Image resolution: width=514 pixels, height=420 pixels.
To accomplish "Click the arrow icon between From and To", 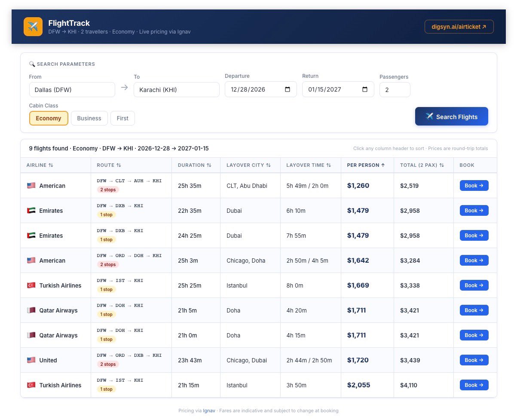I will pos(124,88).
